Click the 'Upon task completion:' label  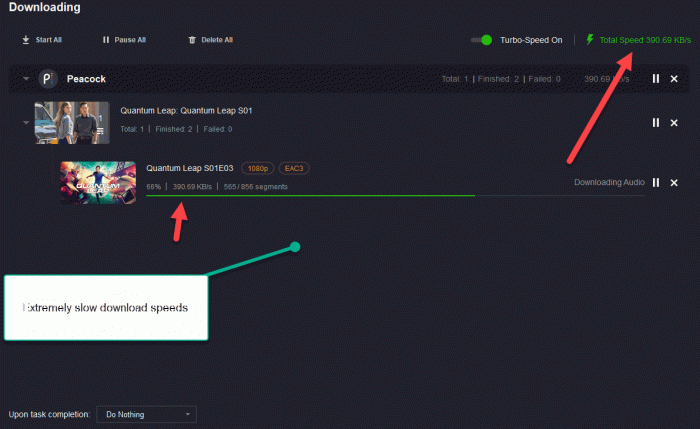[x=49, y=414]
